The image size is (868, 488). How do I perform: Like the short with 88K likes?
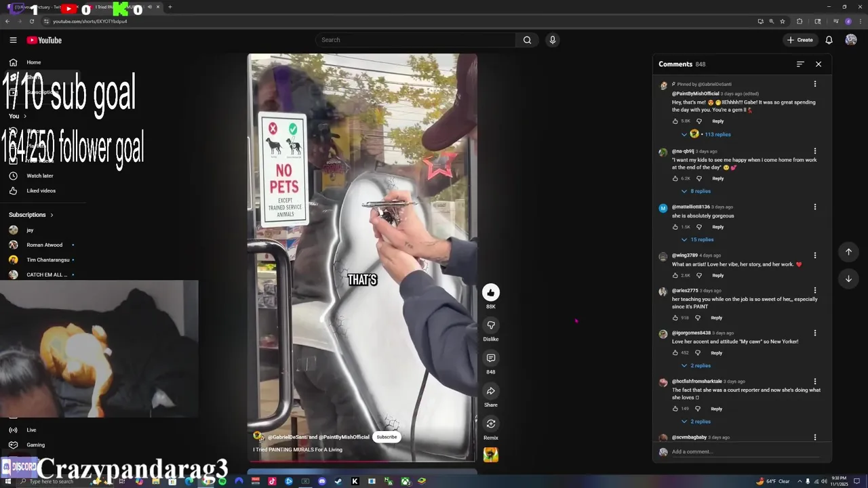tap(490, 292)
